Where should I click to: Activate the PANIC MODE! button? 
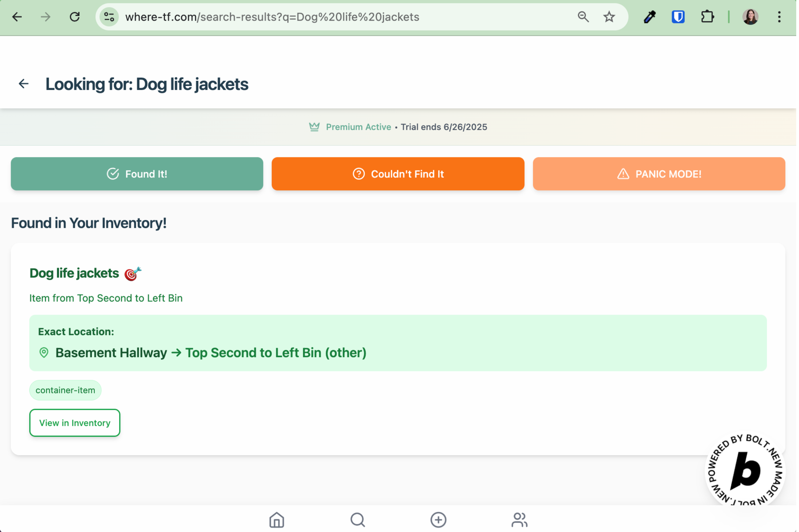pyautogui.click(x=659, y=174)
